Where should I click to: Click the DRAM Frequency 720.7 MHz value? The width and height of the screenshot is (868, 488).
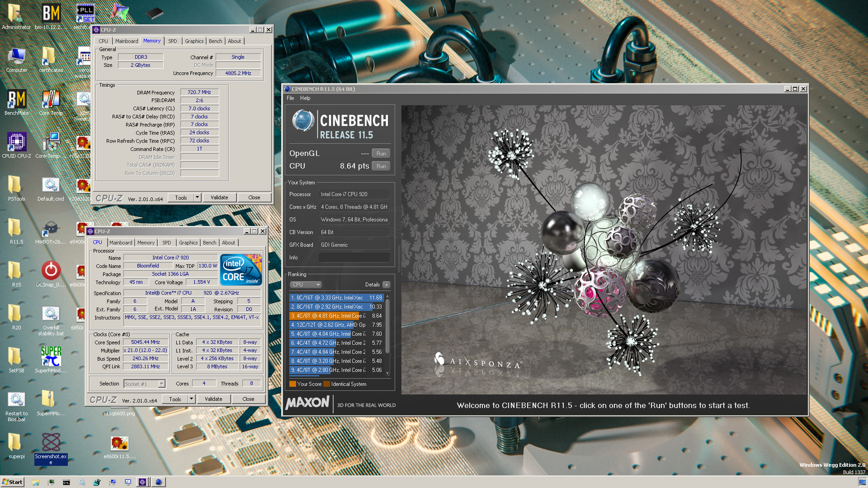point(199,92)
